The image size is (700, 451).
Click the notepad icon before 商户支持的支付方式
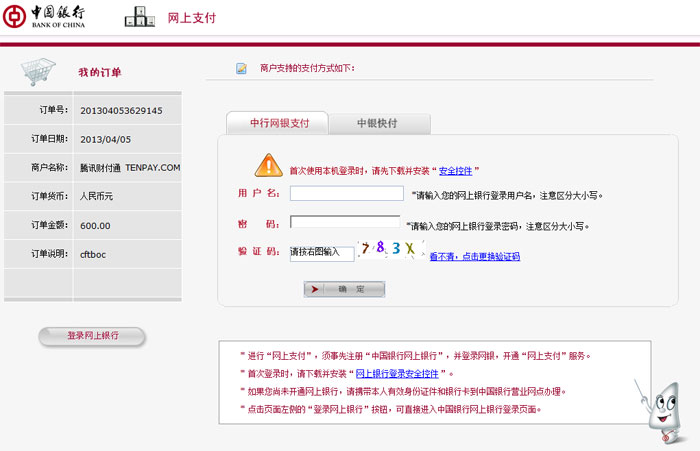pyautogui.click(x=241, y=69)
